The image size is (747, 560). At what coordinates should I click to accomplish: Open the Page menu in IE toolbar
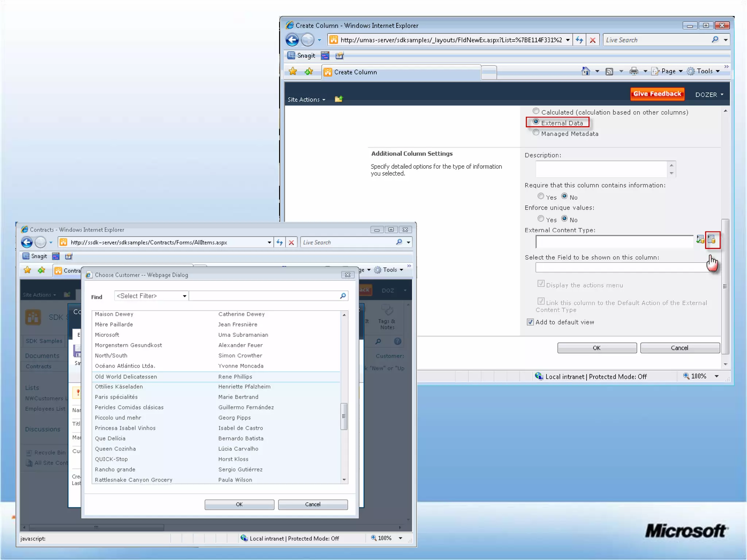[x=668, y=71]
